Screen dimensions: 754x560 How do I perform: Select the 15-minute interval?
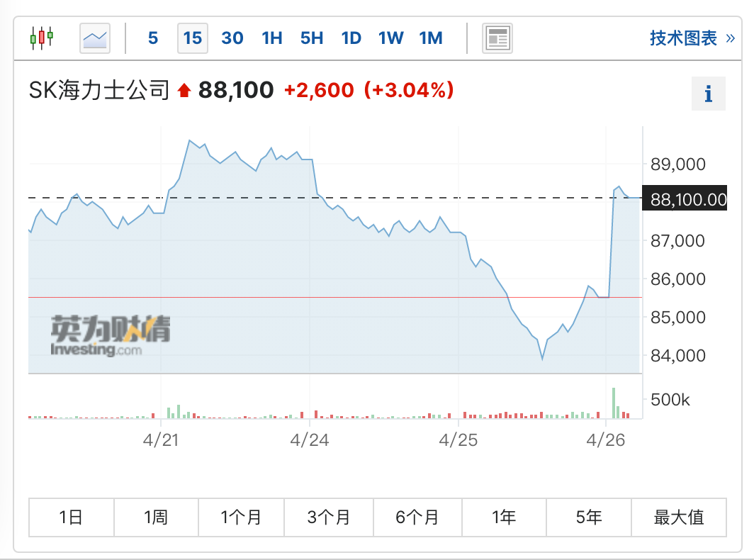[193, 38]
